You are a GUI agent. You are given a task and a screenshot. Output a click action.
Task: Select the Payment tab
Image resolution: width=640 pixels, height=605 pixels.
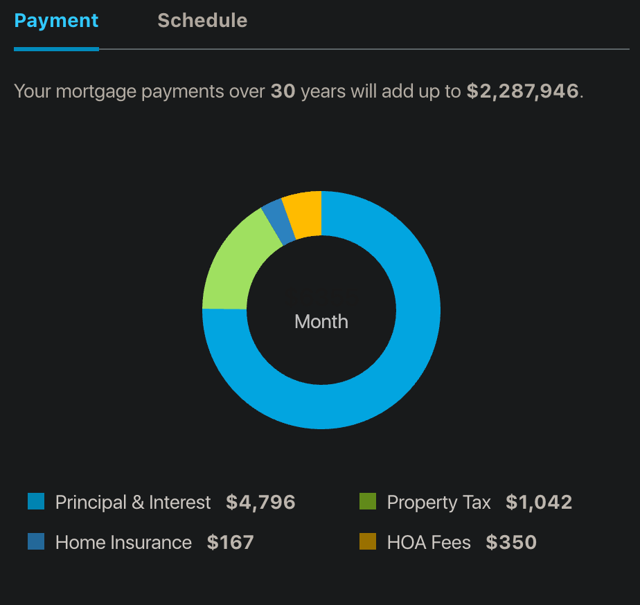(56, 20)
